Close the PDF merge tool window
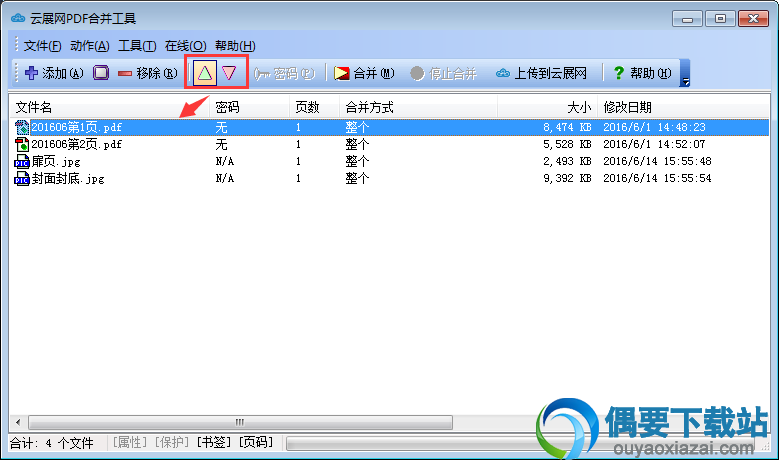Image resolution: width=779 pixels, height=460 pixels. click(x=753, y=19)
